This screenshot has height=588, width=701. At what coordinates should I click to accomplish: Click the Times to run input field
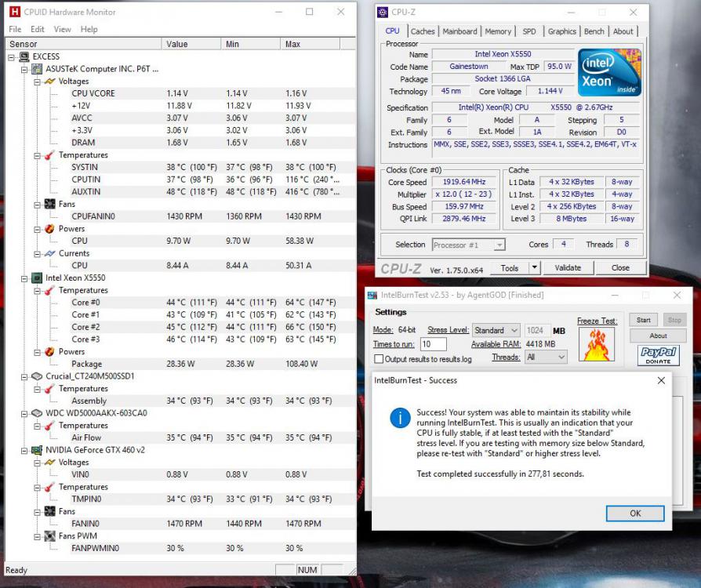point(434,343)
